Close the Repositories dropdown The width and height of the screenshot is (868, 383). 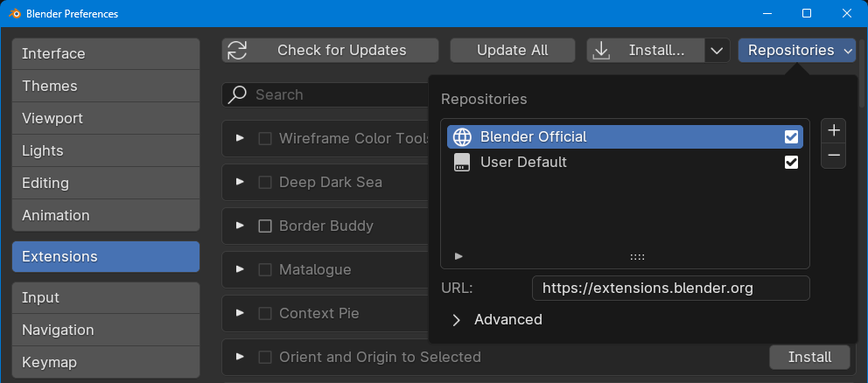[796, 51]
